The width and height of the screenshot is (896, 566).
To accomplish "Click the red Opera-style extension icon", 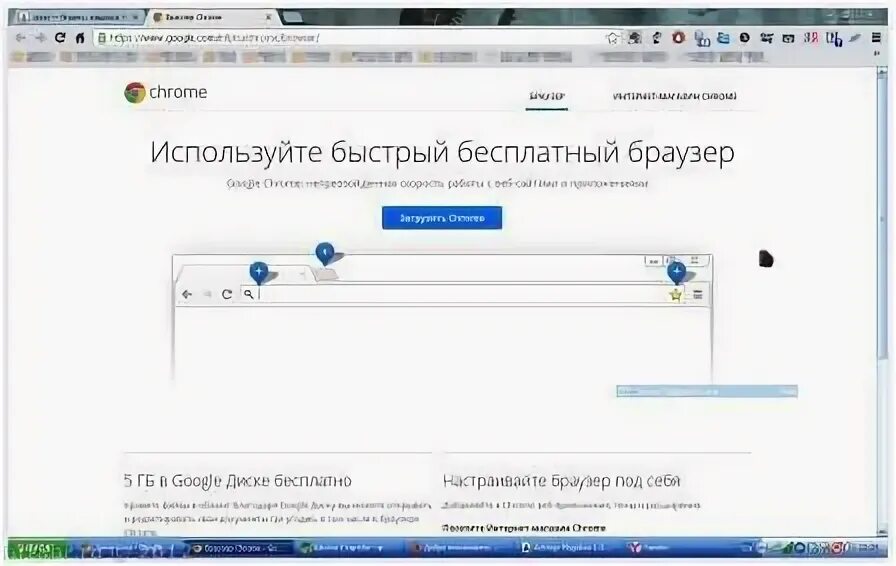I will point(678,38).
